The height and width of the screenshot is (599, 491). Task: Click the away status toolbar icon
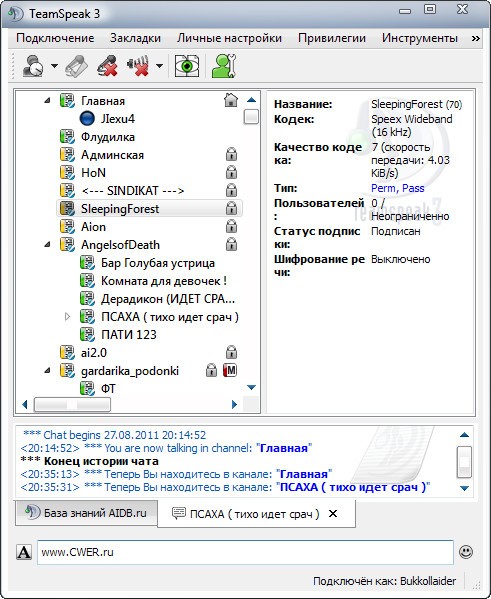pyautogui.click(x=33, y=66)
